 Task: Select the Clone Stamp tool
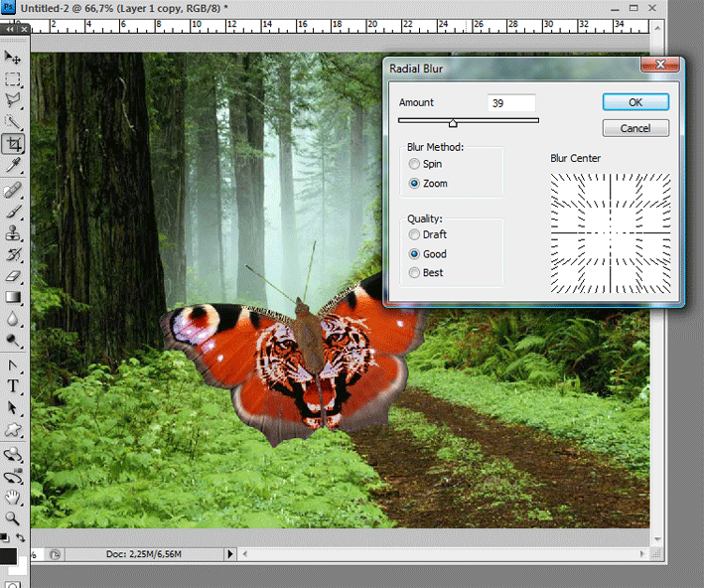click(13, 233)
